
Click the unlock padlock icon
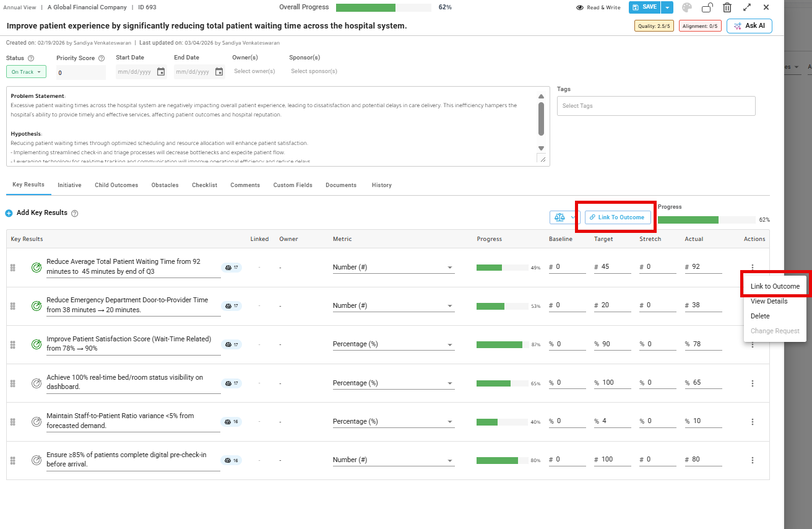point(707,7)
